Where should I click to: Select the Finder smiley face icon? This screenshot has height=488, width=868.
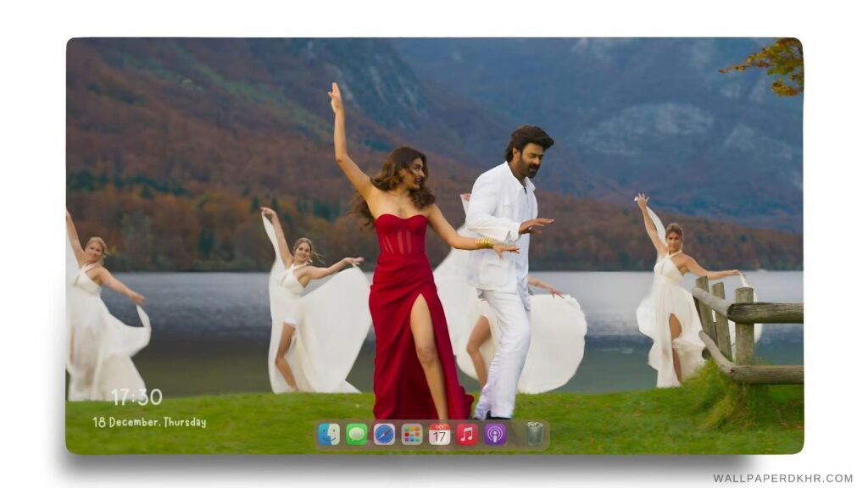coord(329,434)
